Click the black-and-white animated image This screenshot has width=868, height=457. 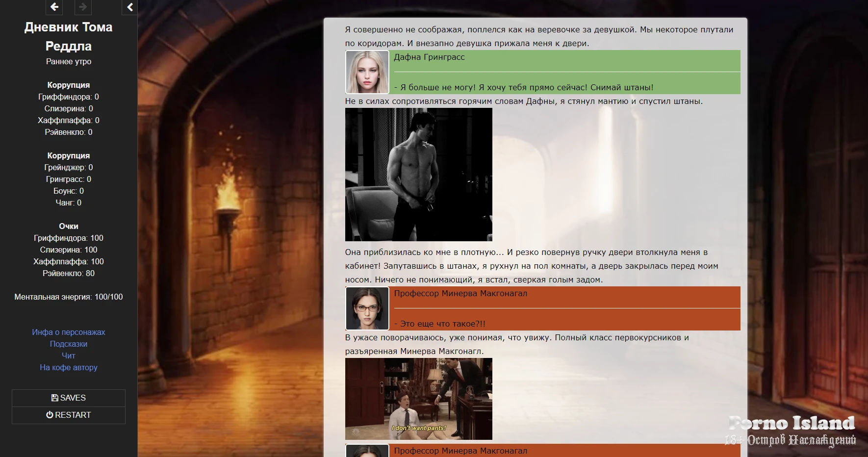click(418, 175)
